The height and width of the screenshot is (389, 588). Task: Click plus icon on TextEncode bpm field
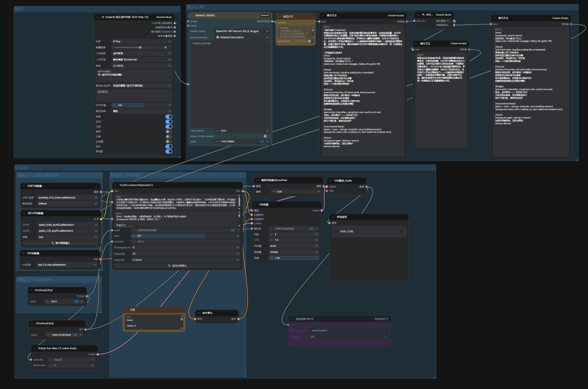237,235
